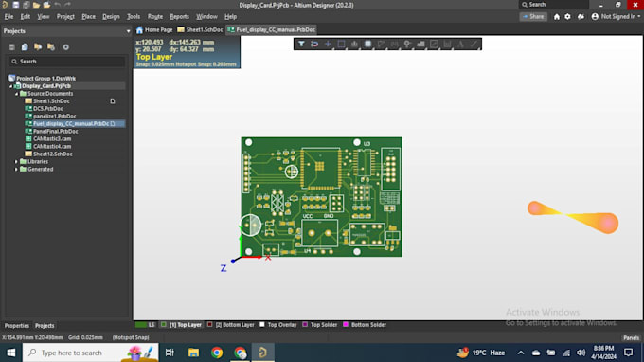Screen dimensions: 644x362
Task: Click the Top Overlay color swatch
Action: click(x=262, y=325)
